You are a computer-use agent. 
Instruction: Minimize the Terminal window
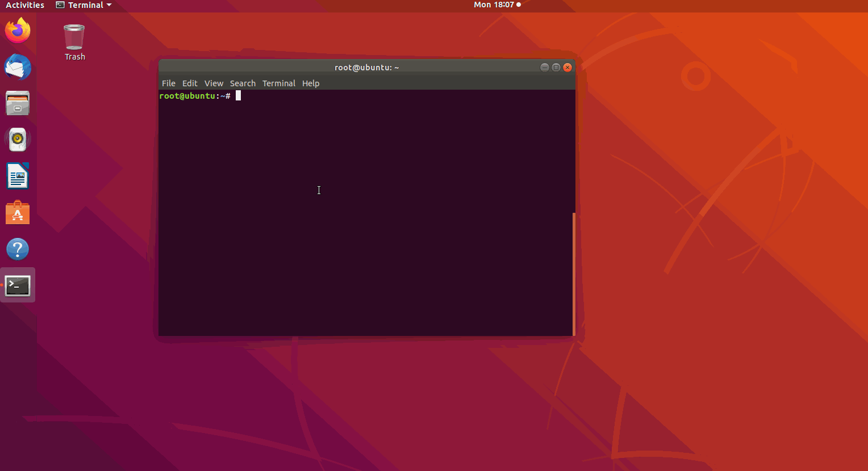pyautogui.click(x=544, y=68)
